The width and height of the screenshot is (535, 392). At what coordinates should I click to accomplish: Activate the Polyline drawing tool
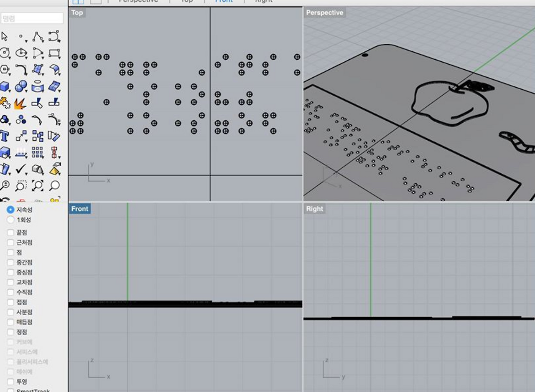pos(38,37)
